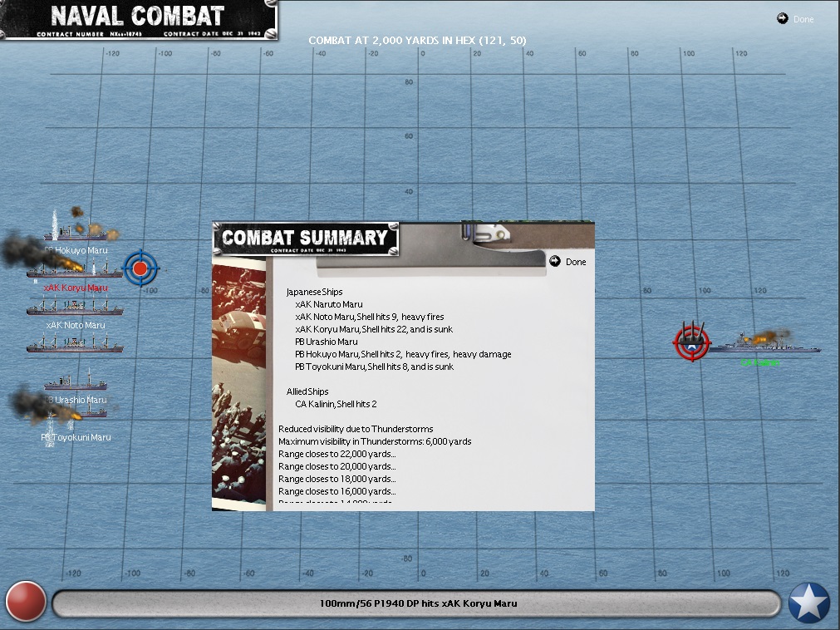Click the red round button at bottom left
Screen dimensions: 840x630
tap(25, 601)
